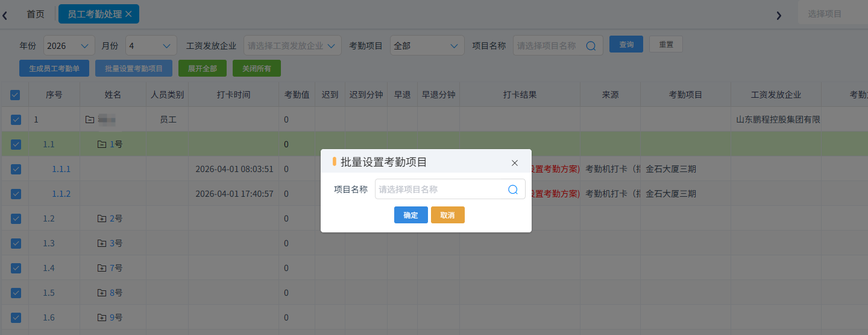The width and height of the screenshot is (868, 335).
Task: Click the 员工 cell in row 1
Action: [x=168, y=120]
